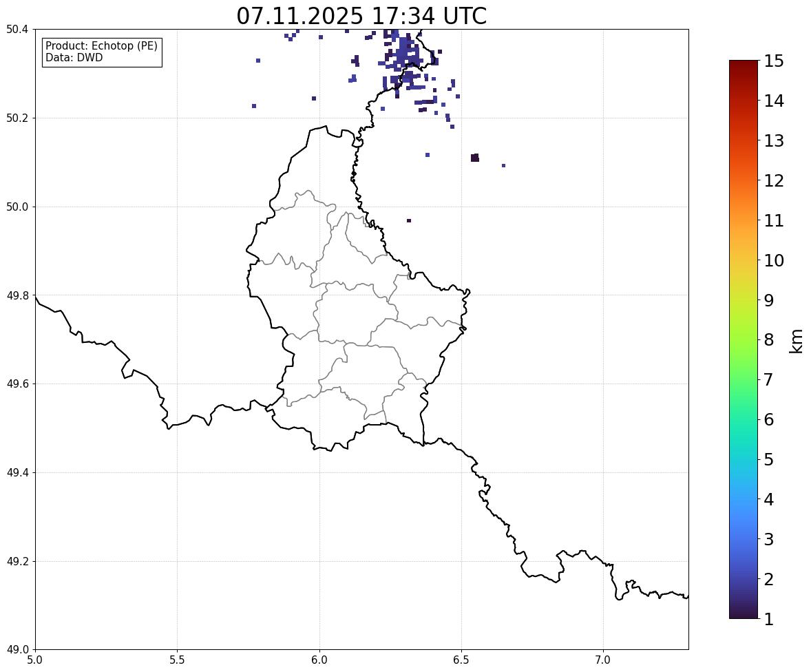Click the colorbar label 1

768,619
